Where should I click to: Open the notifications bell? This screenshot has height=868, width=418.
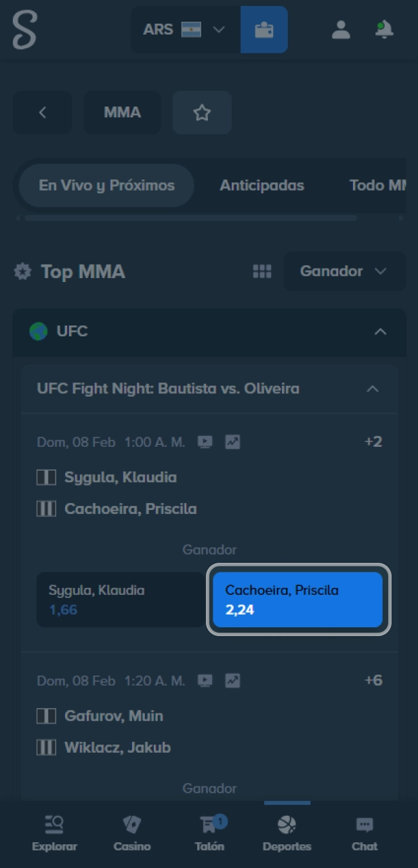click(x=383, y=30)
